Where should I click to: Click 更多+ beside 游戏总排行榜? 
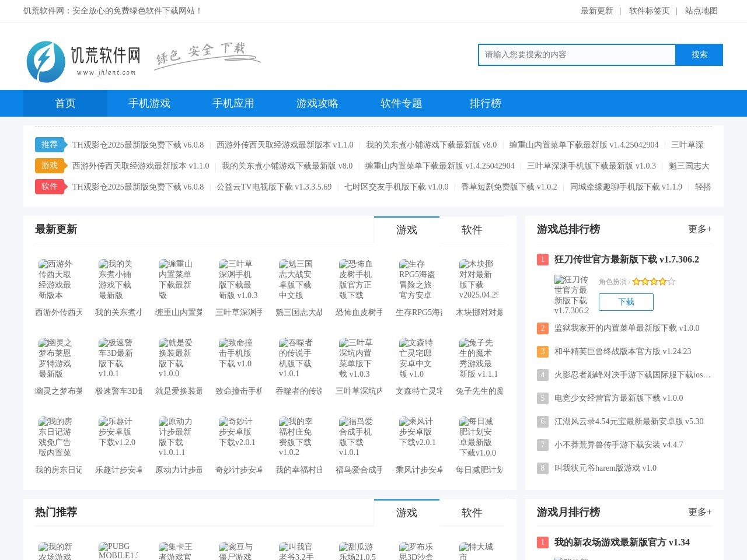[699, 230]
